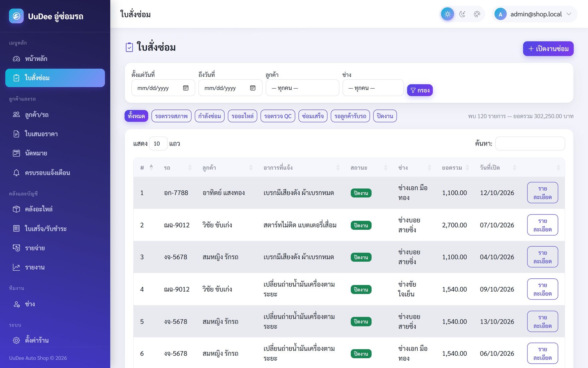Open the หน้าหลัก dashboard menu
The image size is (588, 368).
click(x=55, y=59)
